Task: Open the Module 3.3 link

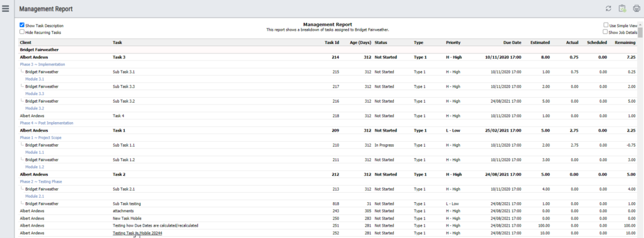Action: point(35,94)
